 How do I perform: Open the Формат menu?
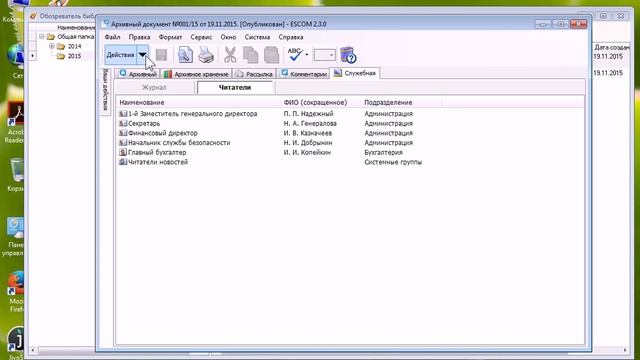coord(170,37)
